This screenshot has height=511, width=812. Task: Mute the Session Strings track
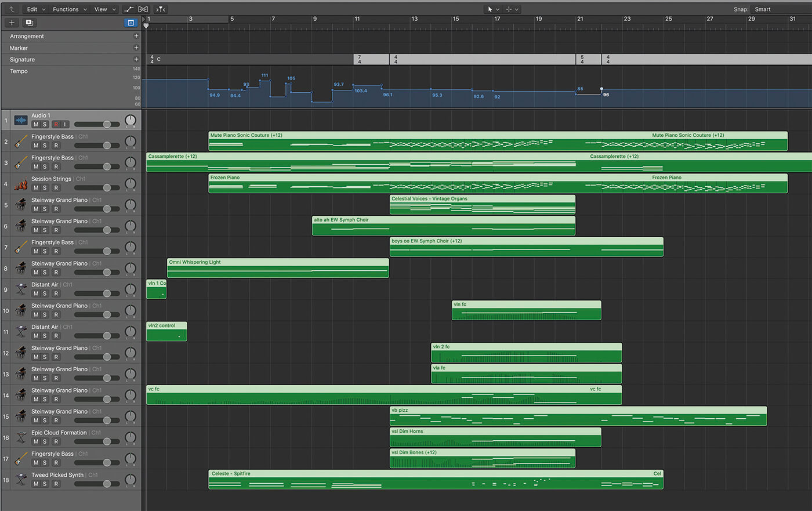(x=36, y=188)
